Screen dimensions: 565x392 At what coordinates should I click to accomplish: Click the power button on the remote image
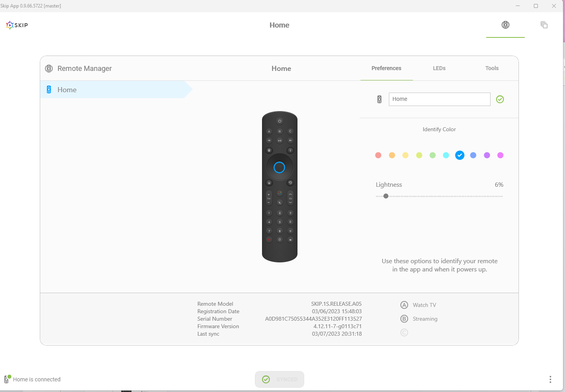pos(280,121)
